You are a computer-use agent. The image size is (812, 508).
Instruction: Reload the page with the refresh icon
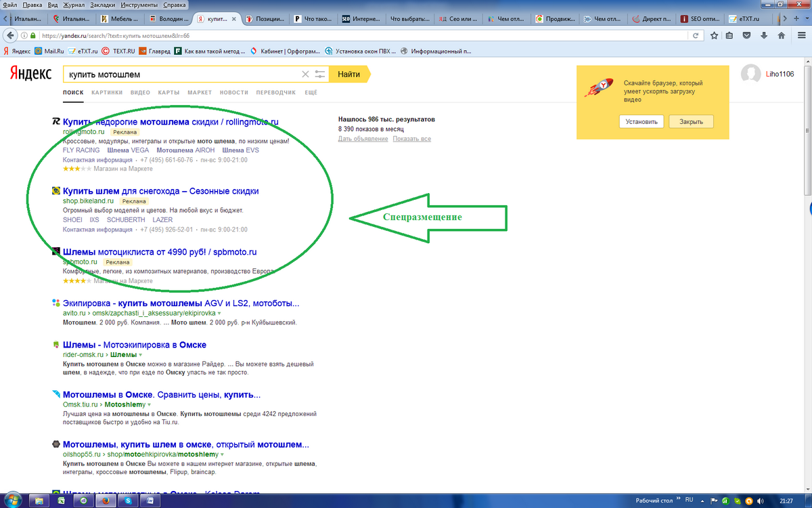(x=695, y=35)
